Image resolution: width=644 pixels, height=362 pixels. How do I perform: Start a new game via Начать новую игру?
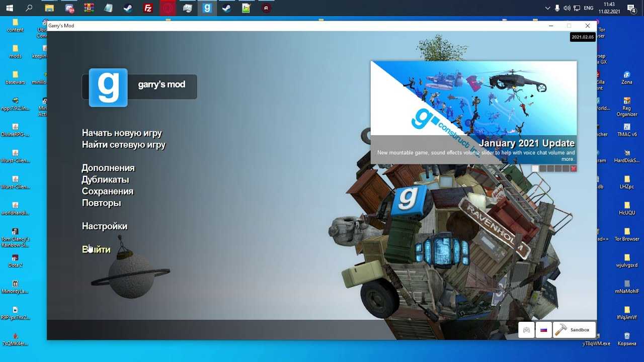click(x=122, y=133)
